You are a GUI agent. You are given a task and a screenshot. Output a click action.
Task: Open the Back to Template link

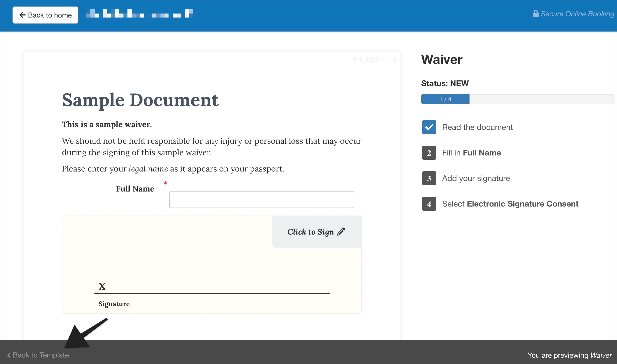pyautogui.click(x=38, y=355)
